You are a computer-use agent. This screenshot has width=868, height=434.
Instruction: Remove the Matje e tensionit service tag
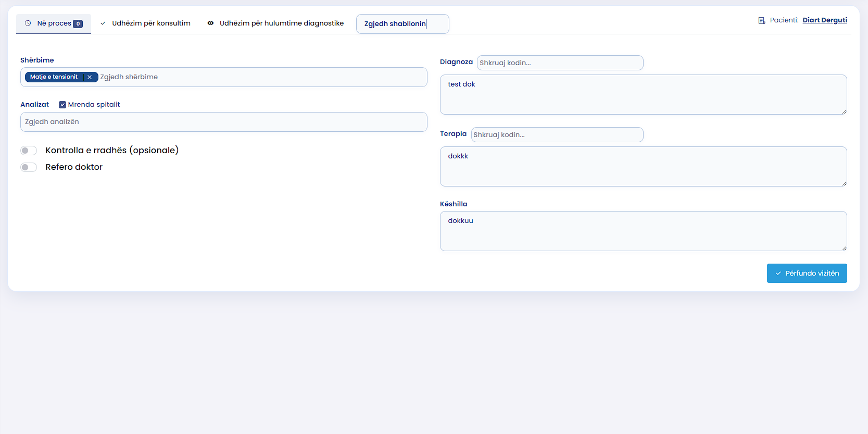(90, 77)
